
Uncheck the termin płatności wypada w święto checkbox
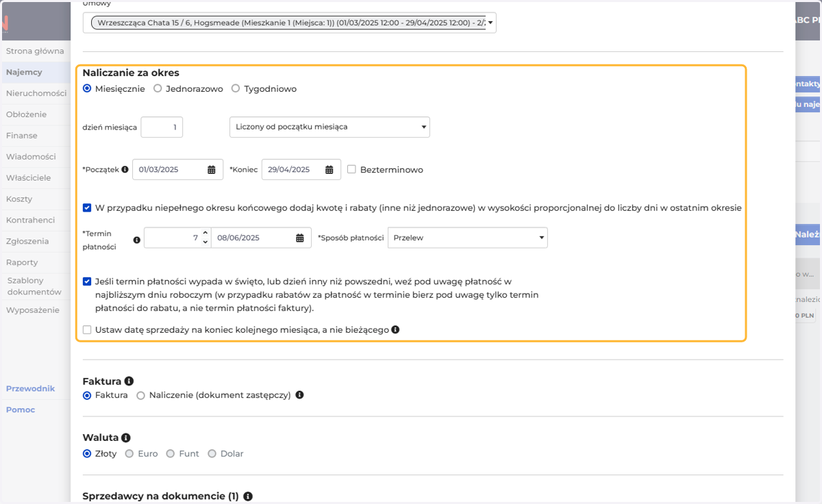coord(87,281)
